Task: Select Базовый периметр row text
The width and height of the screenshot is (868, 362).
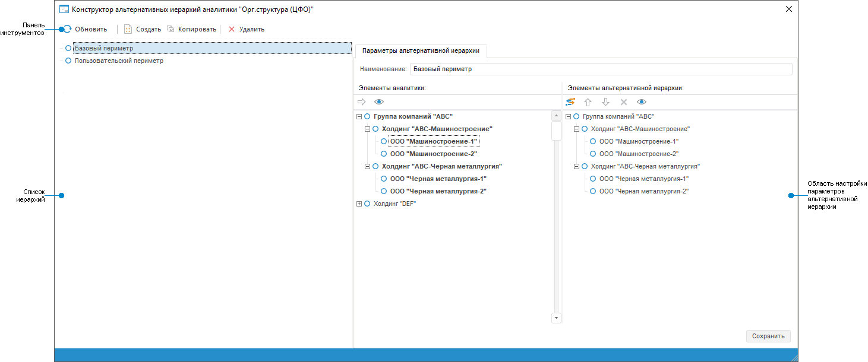Action: tap(104, 48)
